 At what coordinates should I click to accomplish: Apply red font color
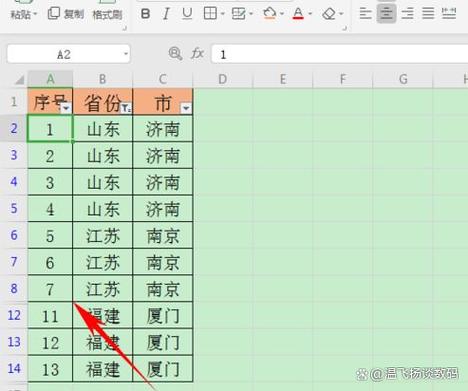[x=298, y=14]
